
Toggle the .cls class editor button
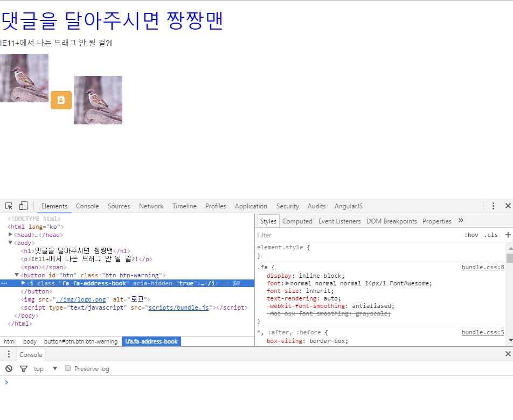pos(491,235)
